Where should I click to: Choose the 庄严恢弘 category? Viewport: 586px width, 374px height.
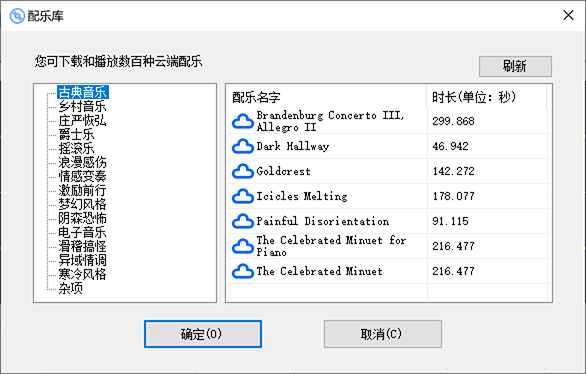tap(82, 120)
